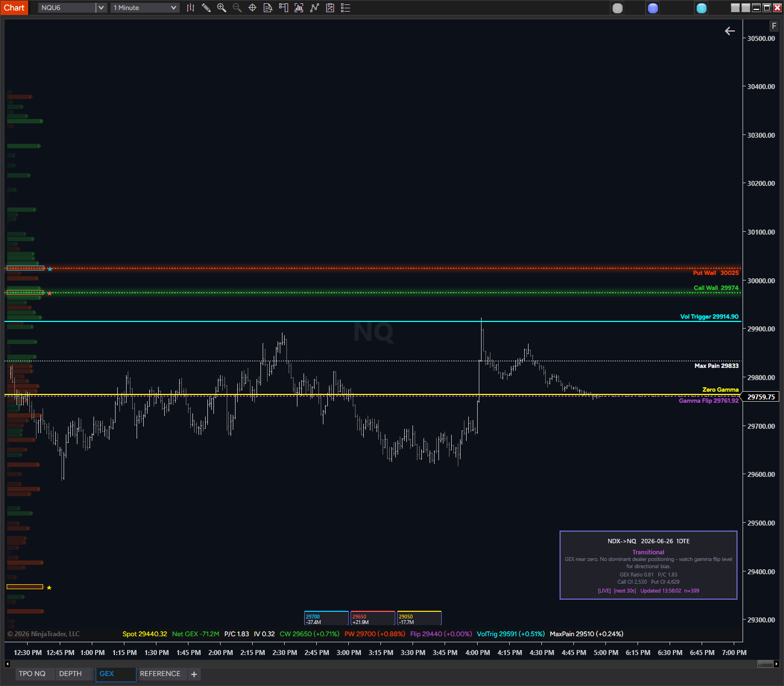Open the 1 Minute interval dropdown
The width and height of the screenshot is (784, 686).
(145, 8)
